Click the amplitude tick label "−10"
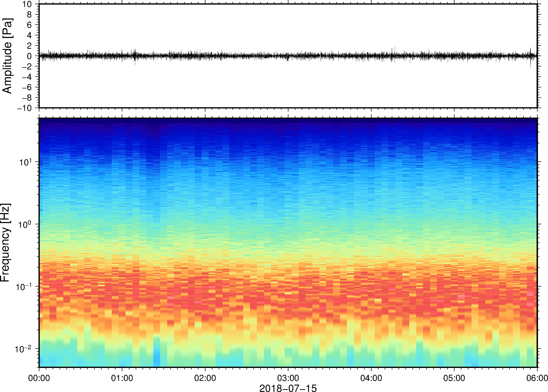The width and height of the screenshot is (548, 392). click(24, 108)
